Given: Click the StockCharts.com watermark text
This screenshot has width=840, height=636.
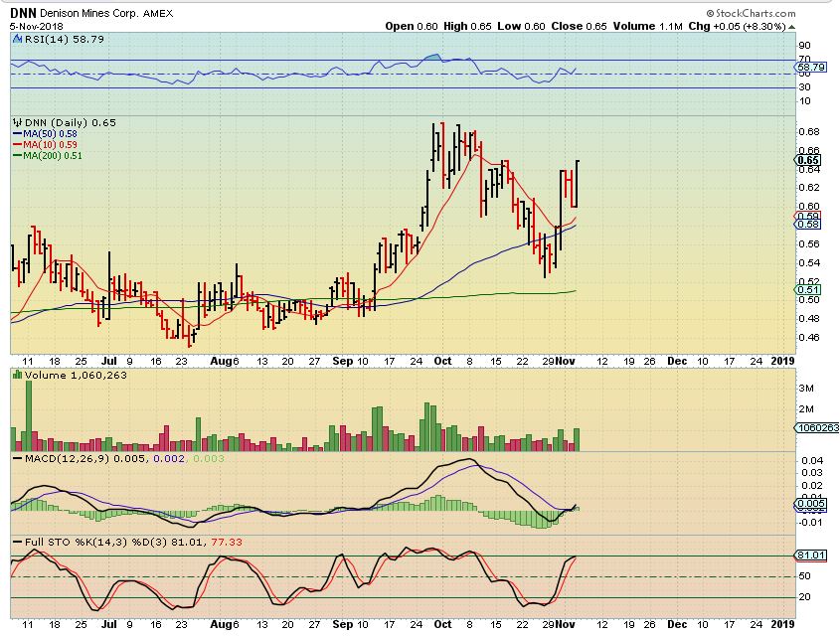Looking at the screenshot, I should click(756, 13).
